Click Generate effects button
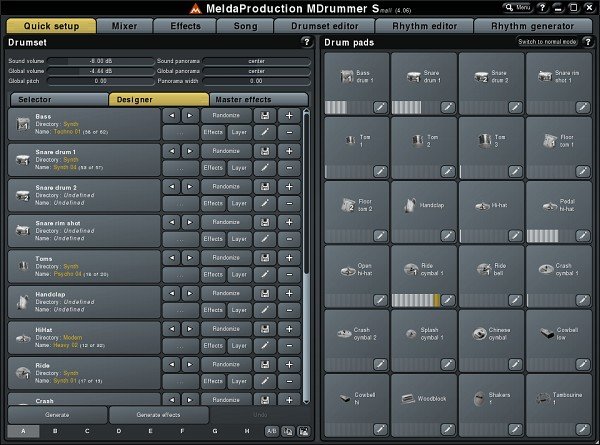 (x=158, y=415)
